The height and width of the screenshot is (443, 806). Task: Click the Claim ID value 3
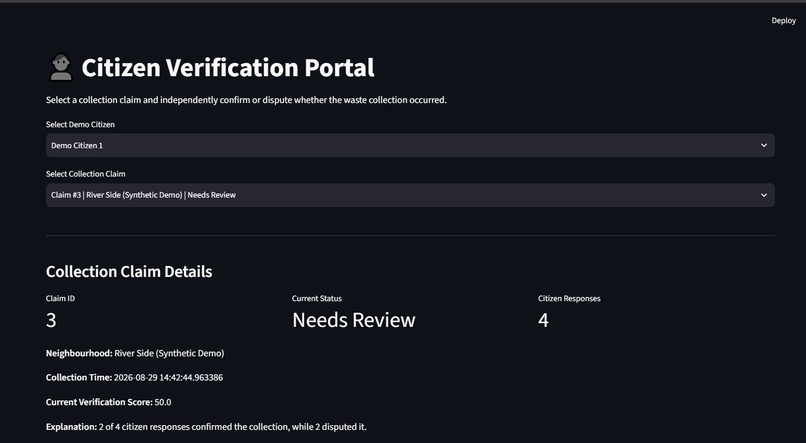click(x=51, y=320)
